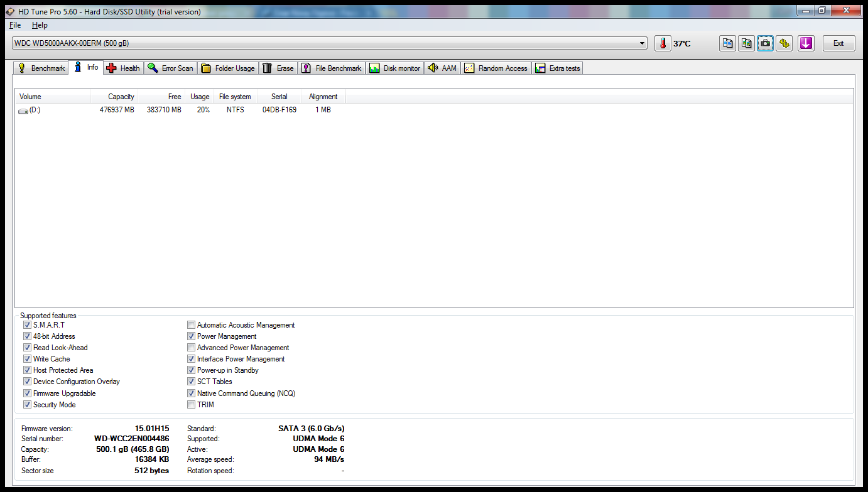The height and width of the screenshot is (492, 868).
Task: Toggle the Write Cache checkbox
Action: click(x=27, y=359)
